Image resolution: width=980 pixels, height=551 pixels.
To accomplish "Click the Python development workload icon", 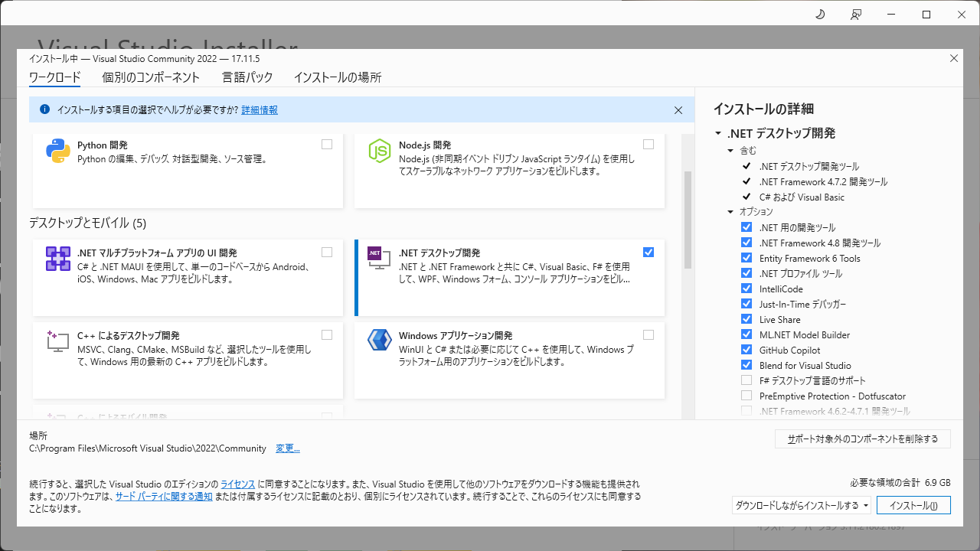I will coord(58,151).
